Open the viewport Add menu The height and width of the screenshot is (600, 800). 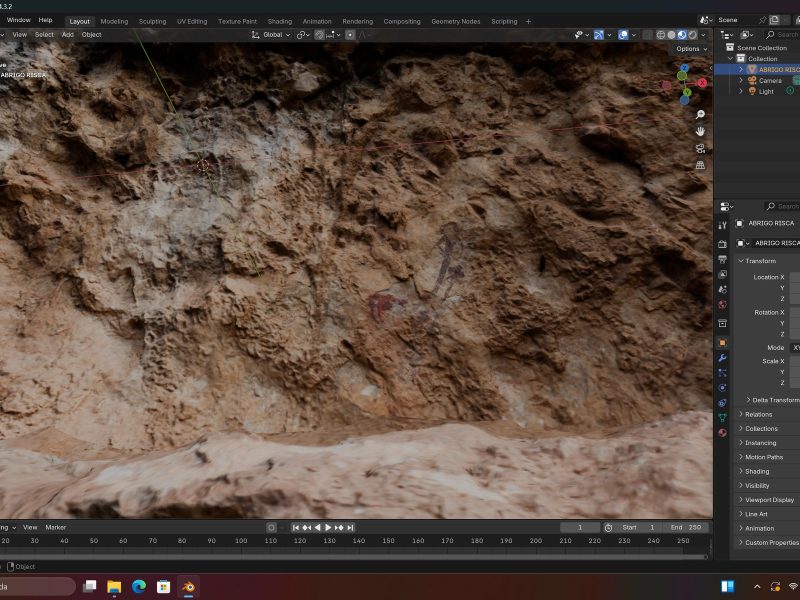tap(67, 35)
